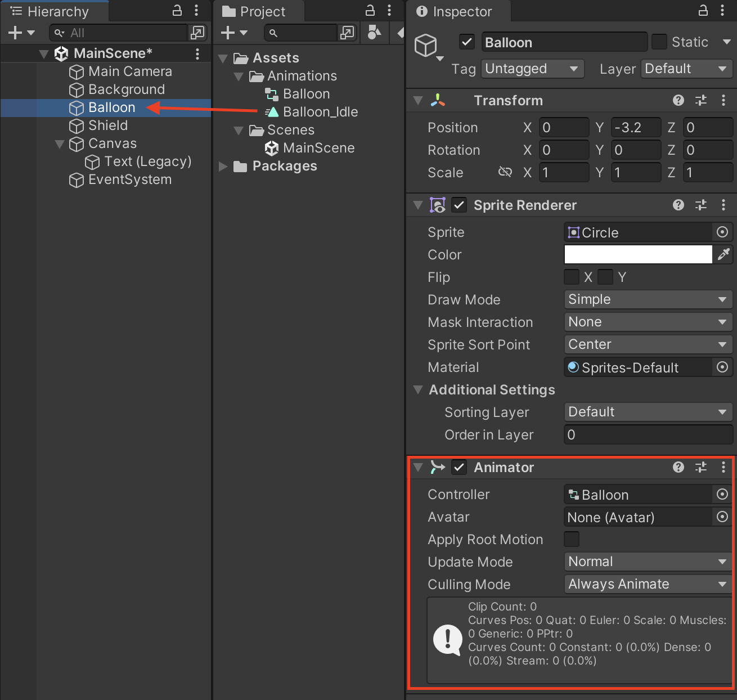737x700 pixels.
Task: Open Sprite Renderer options menu
Action: [723, 205]
